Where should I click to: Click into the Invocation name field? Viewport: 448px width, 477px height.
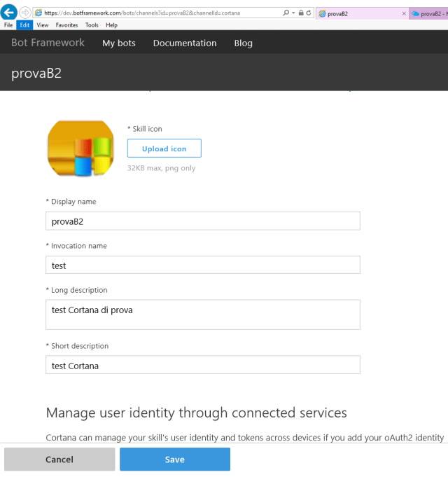click(x=203, y=265)
